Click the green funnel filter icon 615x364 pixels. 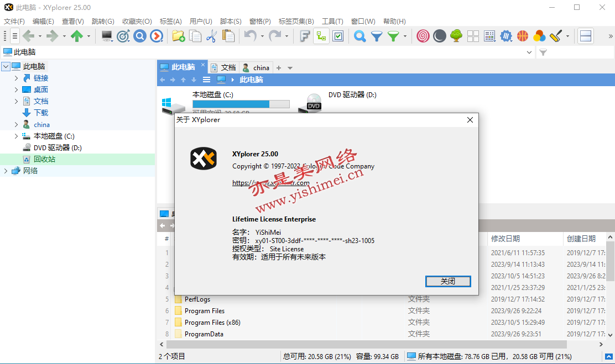pos(393,36)
